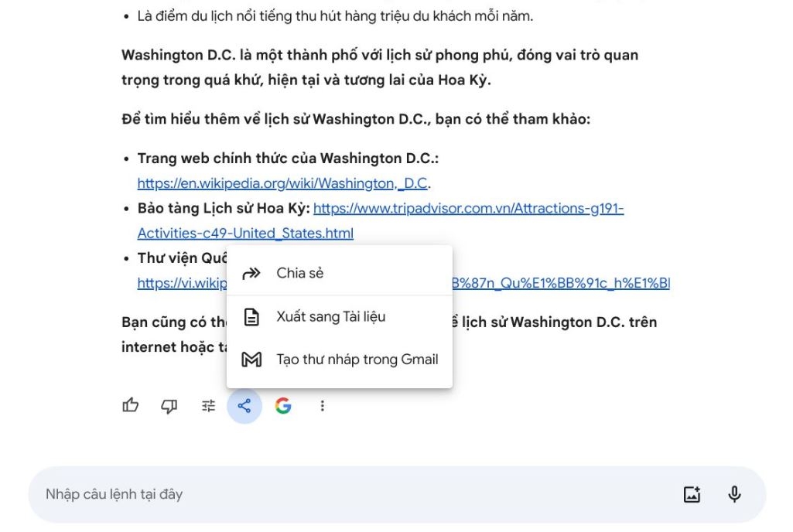Image resolution: width=793 pixels, height=532 pixels.
Task: Double-check response with Google G icon
Action: click(x=283, y=405)
